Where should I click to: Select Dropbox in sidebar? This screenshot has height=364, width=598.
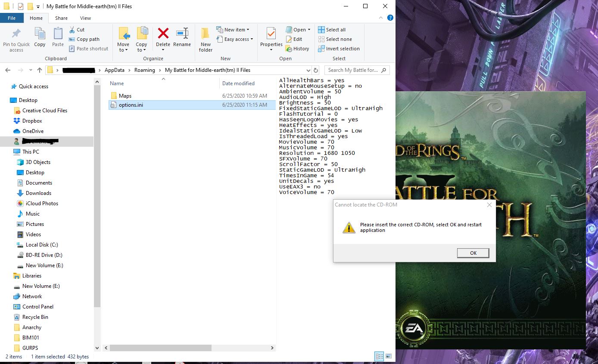[32, 121]
